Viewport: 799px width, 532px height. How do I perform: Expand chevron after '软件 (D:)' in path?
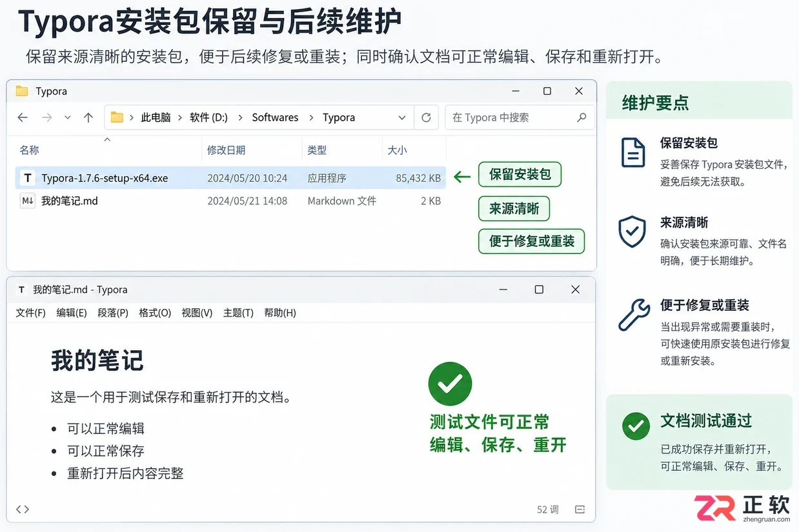pyautogui.click(x=240, y=117)
